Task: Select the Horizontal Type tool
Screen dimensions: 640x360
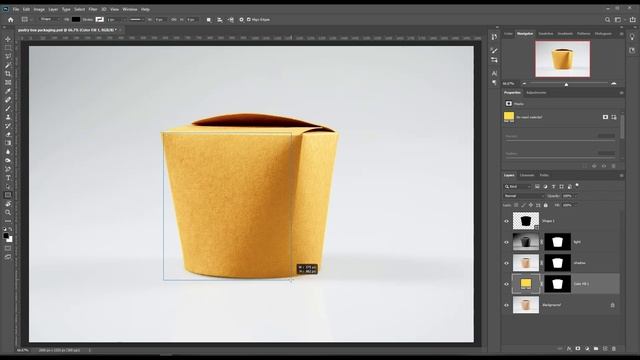Action: [x=8, y=178]
